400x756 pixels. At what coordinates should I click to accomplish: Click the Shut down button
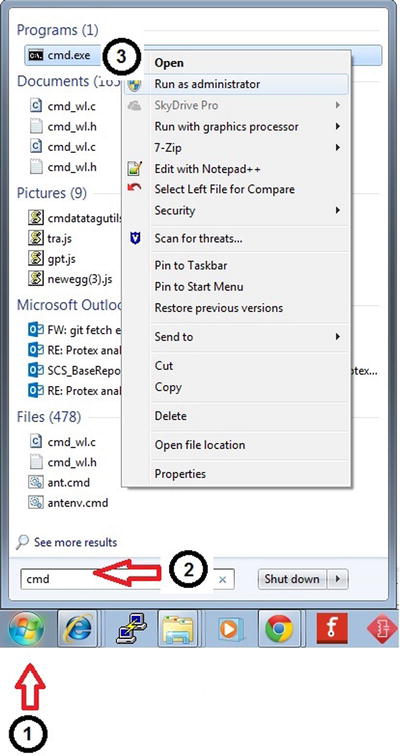click(292, 579)
